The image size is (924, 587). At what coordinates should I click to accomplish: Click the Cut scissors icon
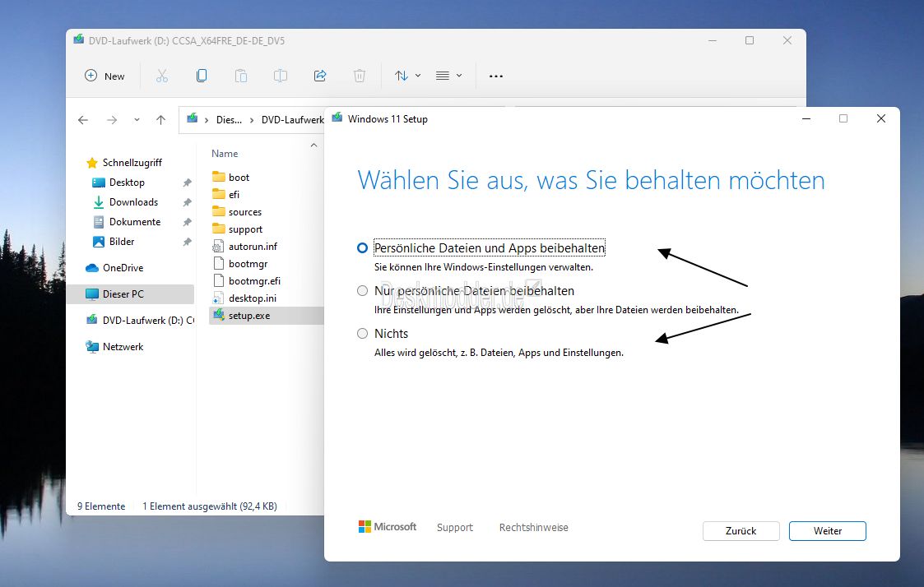click(x=161, y=76)
